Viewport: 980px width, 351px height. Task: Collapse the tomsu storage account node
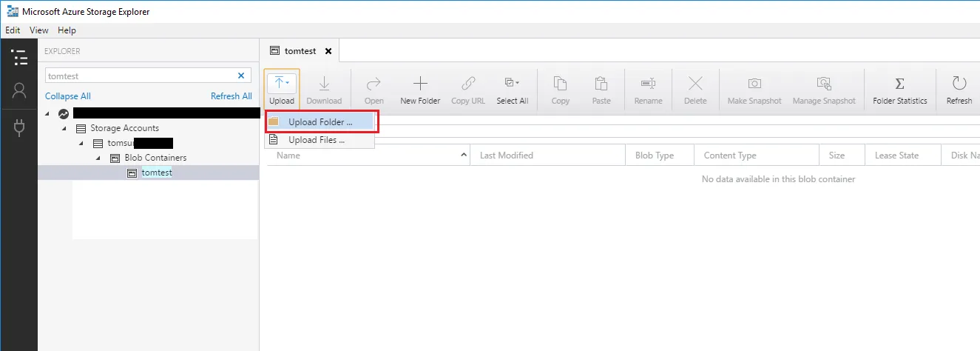(81, 144)
